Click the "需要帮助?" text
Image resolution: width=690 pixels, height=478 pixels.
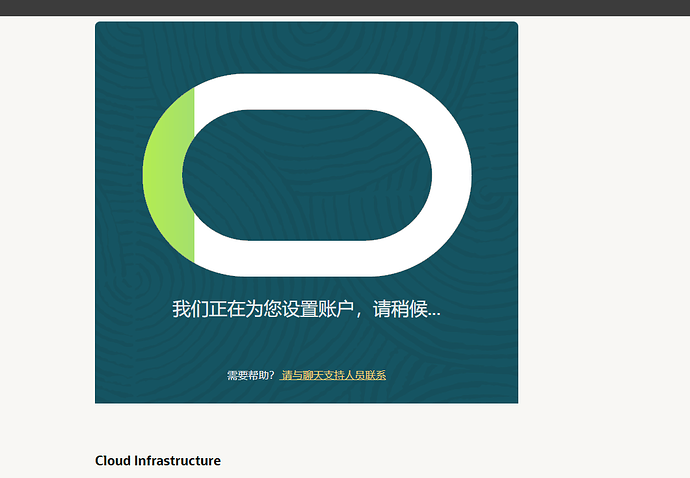click(x=251, y=375)
